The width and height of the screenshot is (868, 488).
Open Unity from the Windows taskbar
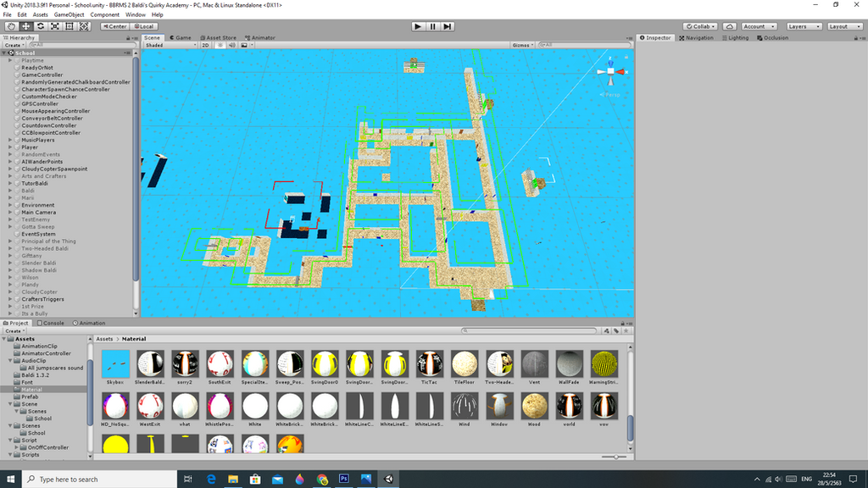point(388,480)
